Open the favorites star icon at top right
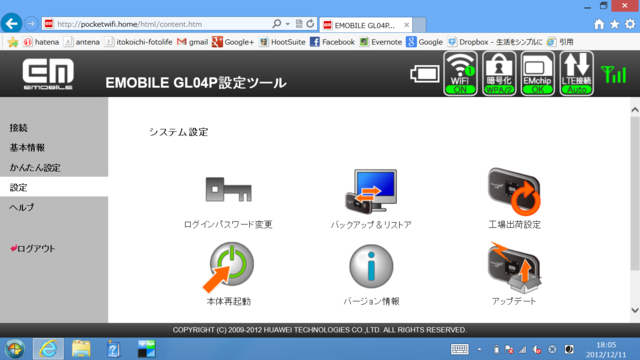 tap(614, 24)
